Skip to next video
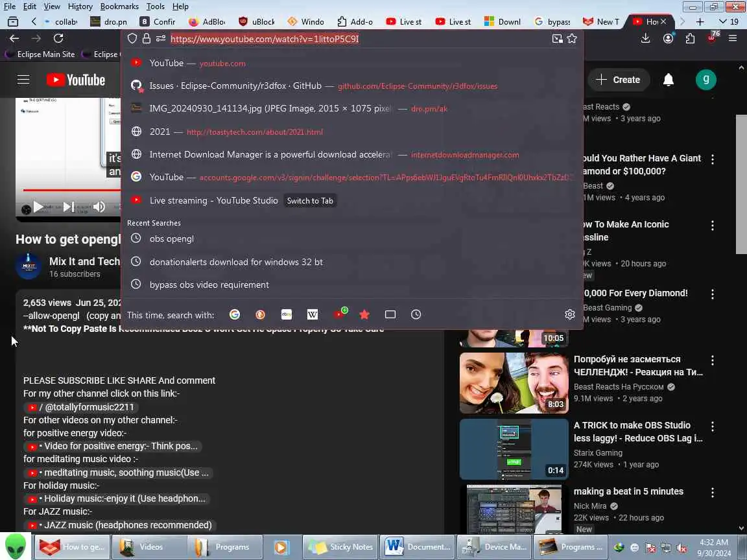This screenshot has width=747, height=560. click(68, 207)
